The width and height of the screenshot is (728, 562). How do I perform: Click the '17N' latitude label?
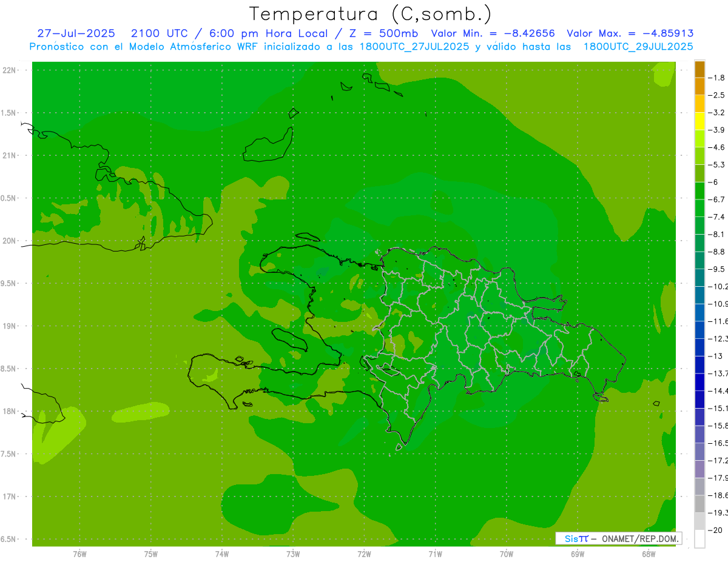coord(9,497)
